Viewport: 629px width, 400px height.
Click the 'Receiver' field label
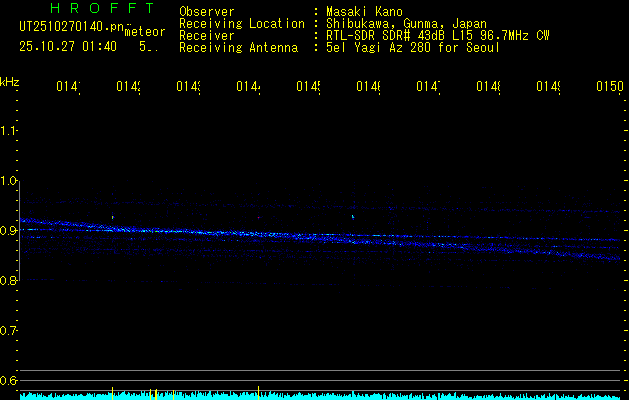click(x=207, y=36)
